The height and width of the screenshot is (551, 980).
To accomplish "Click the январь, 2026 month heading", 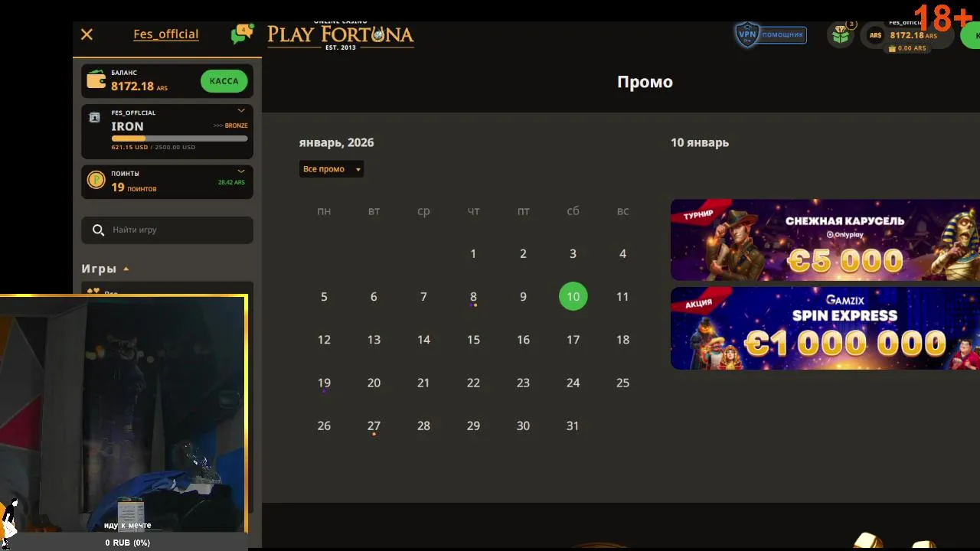I will (336, 142).
